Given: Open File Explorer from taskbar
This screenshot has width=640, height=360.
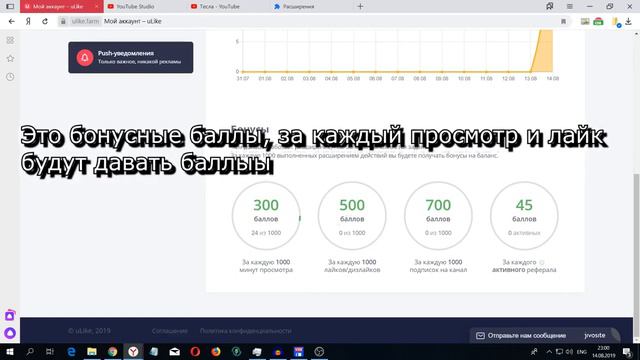Looking at the screenshot, I should (92, 351).
